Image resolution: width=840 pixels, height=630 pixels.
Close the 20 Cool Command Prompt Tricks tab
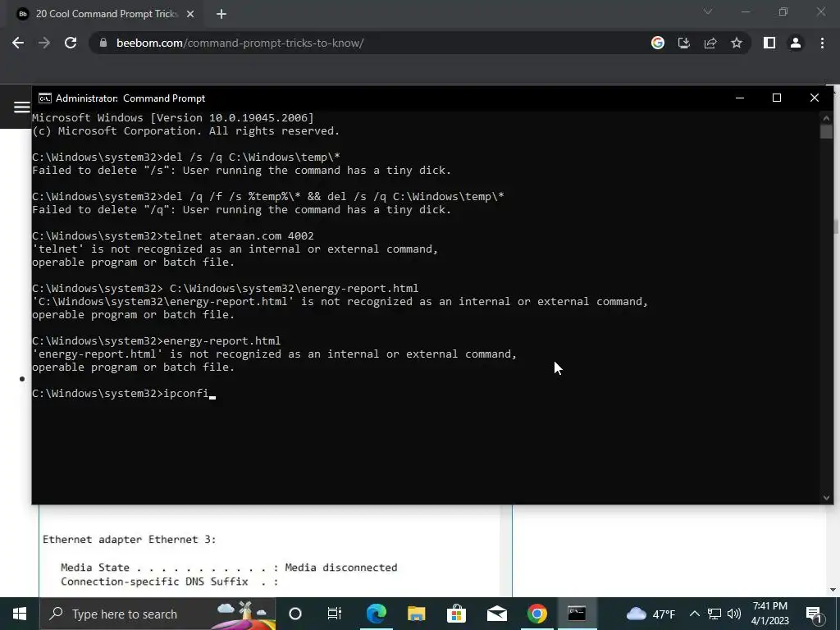pyautogui.click(x=190, y=14)
